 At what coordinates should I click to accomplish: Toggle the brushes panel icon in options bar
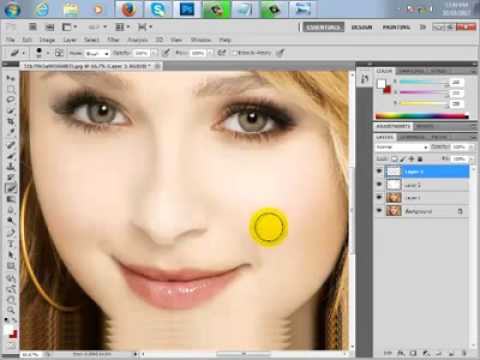[x=59, y=53]
